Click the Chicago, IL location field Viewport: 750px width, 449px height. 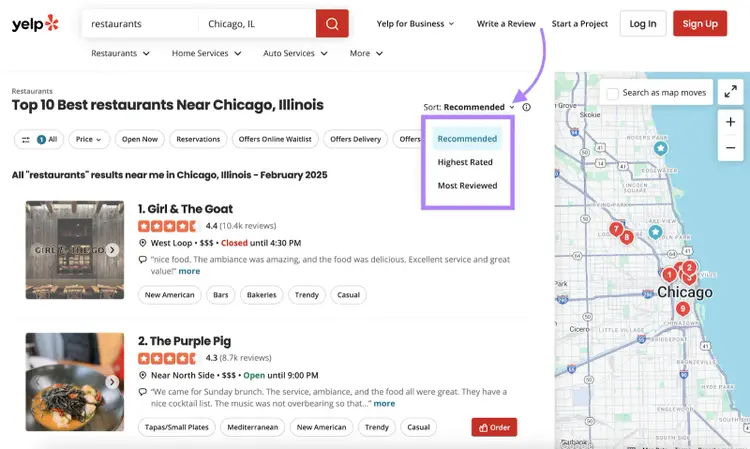tap(257, 23)
